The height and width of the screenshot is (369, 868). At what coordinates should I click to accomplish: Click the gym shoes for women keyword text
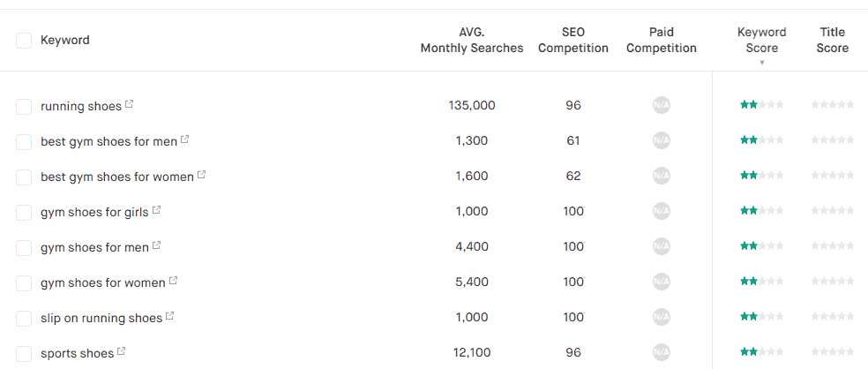102,282
